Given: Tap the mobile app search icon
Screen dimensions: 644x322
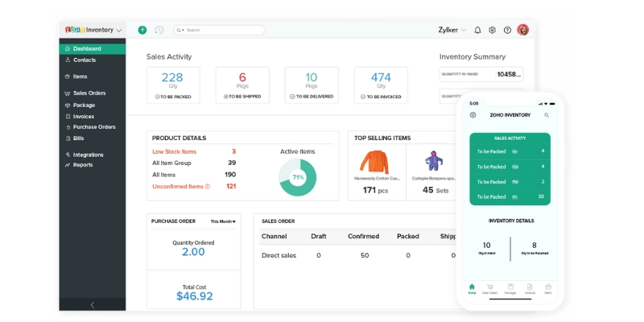Looking at the screenshot, I should 547,115.
